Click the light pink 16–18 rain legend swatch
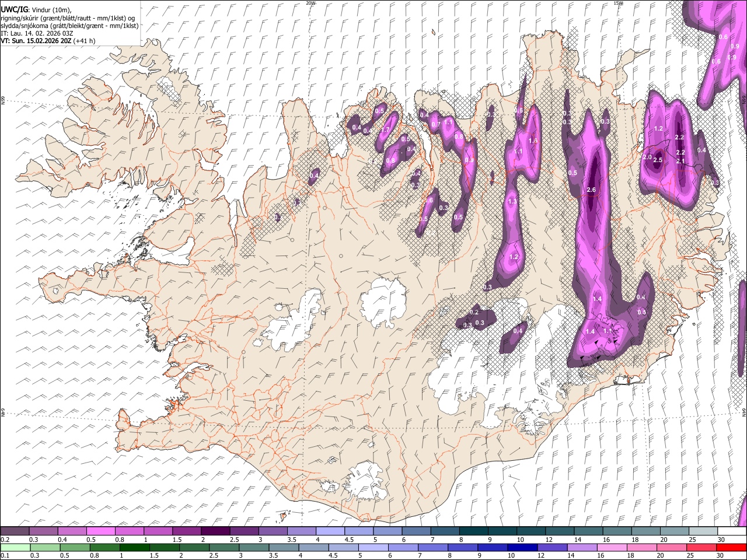The width and height of the screenshot is (747, 560). coord(612,547)
